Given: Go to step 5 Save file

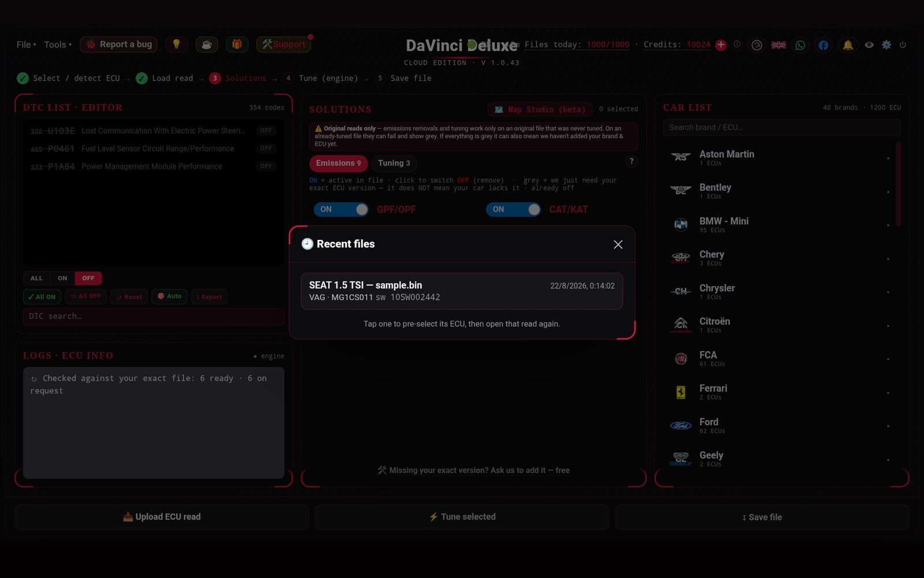Looking at the screenshot, I should click(x=403, y=78).
